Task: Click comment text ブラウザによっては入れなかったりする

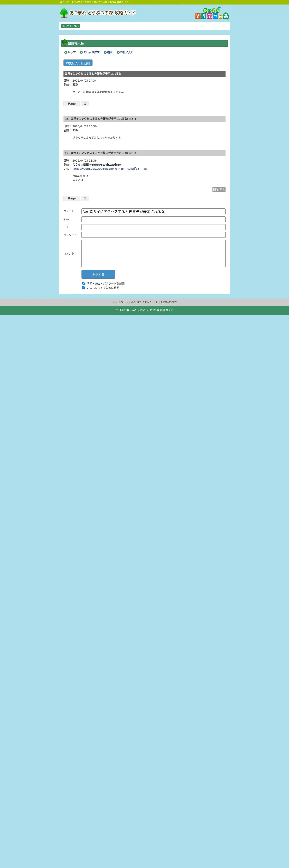Action: click(x=97, y=138)
